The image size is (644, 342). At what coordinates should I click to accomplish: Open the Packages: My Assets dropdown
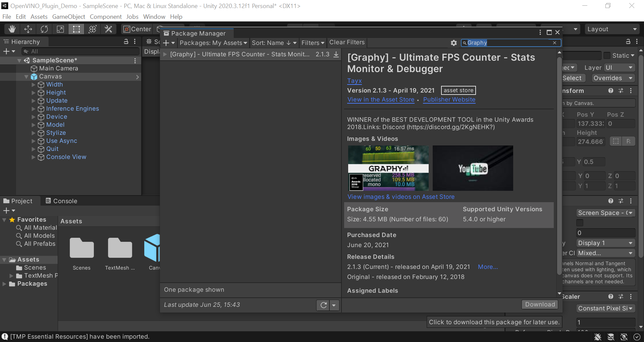(213, 43)
